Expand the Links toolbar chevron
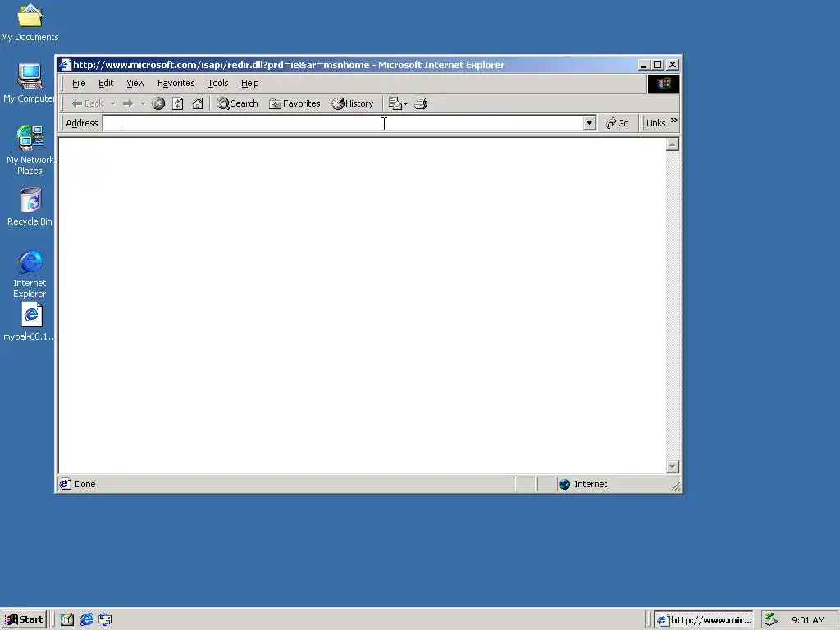 click(674, 121)
